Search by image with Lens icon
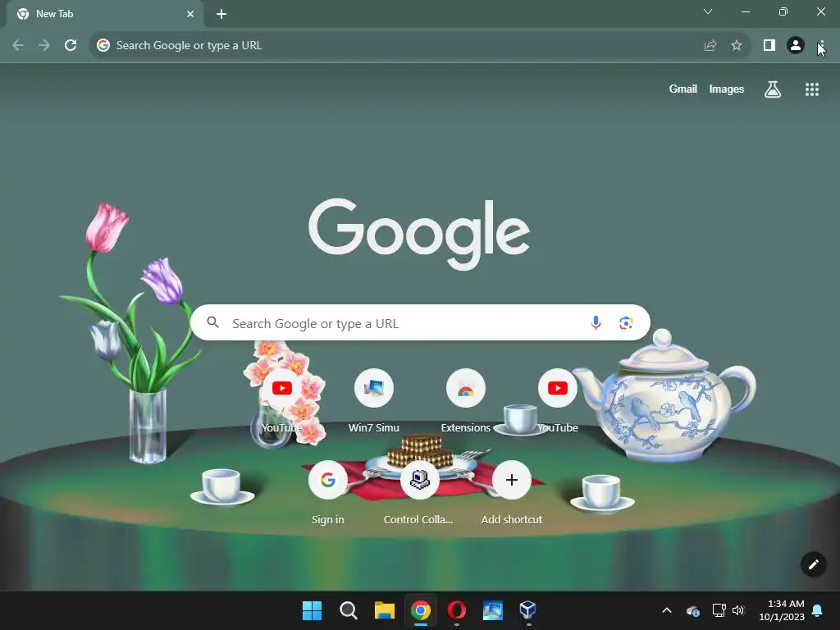 626,323
